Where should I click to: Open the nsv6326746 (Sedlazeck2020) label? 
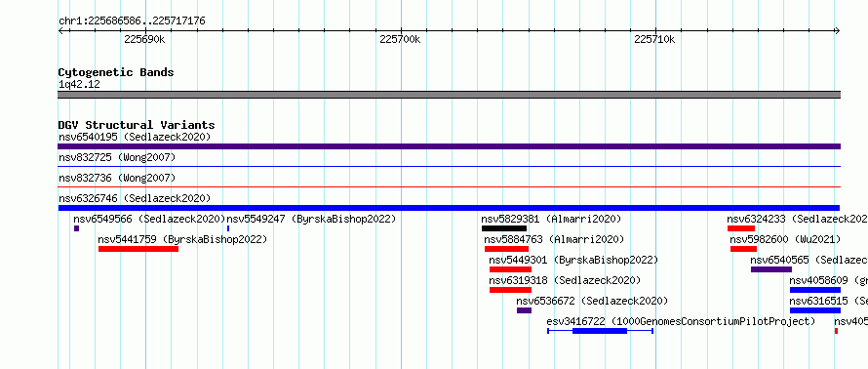click(135, 198)
